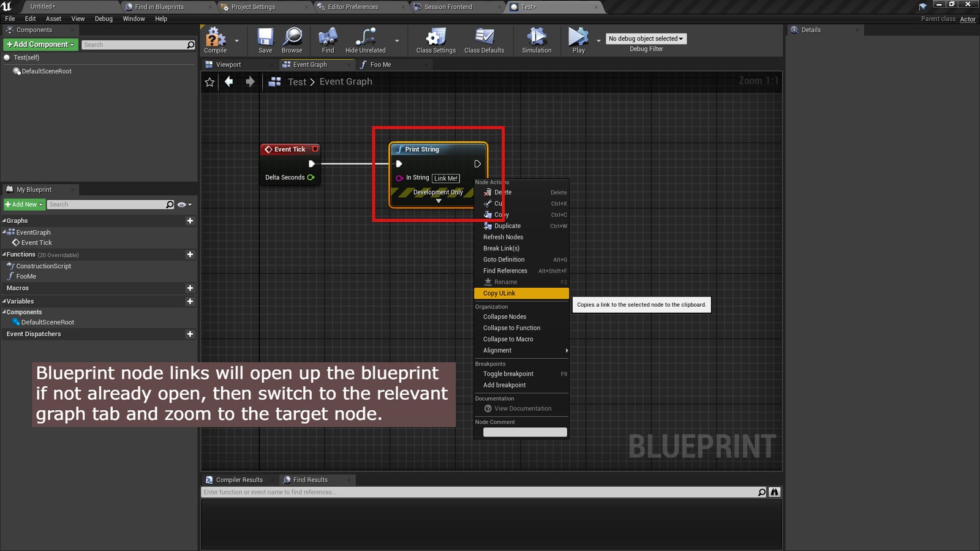Screen dimensions: 980x551
Task: Click In String value text box
Action: point(446,178)
